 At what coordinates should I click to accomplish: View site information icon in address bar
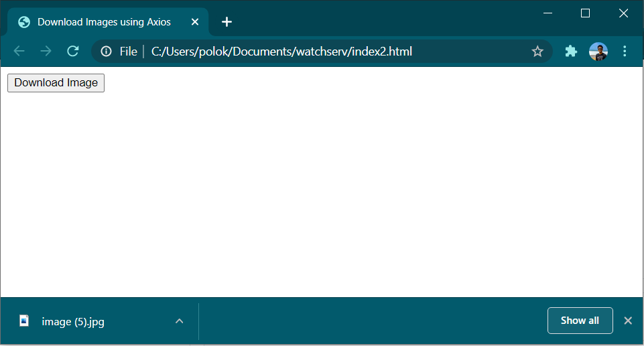click(106, 52)
